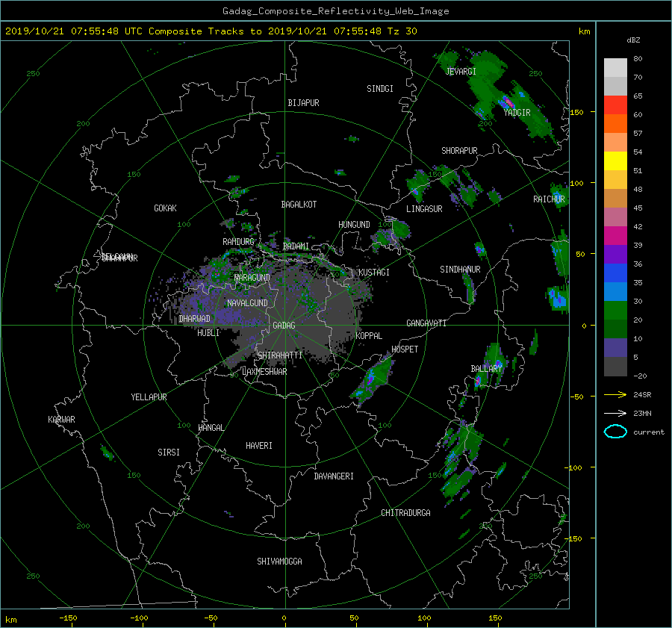
Task: Click the YADGIR city label
Action: click(x=517, y=113)
